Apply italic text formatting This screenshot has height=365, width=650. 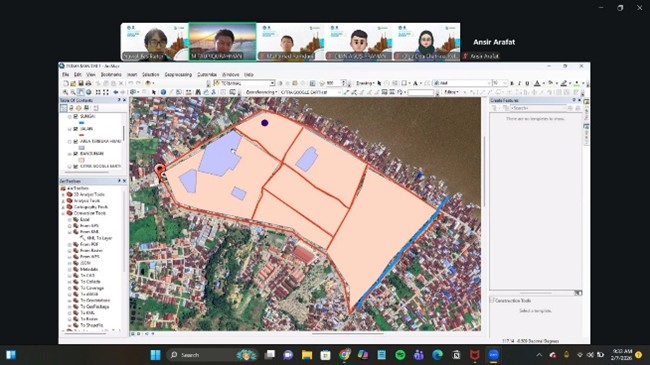tap(519, 83)
